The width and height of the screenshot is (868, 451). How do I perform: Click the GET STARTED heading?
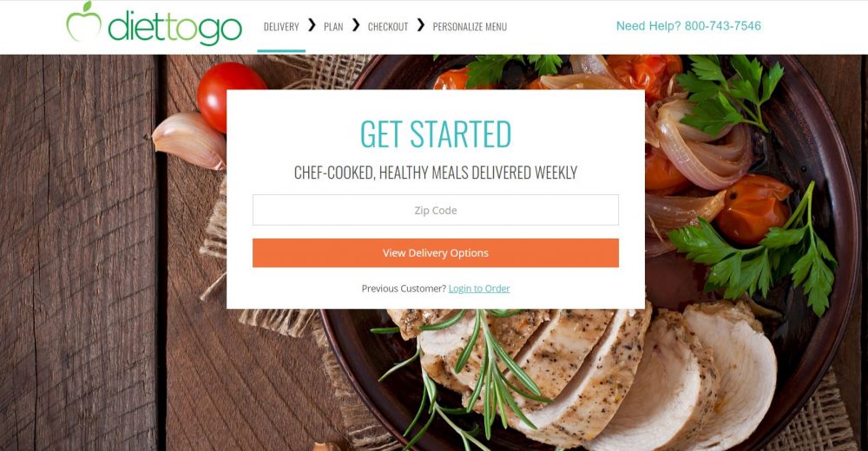436,134
